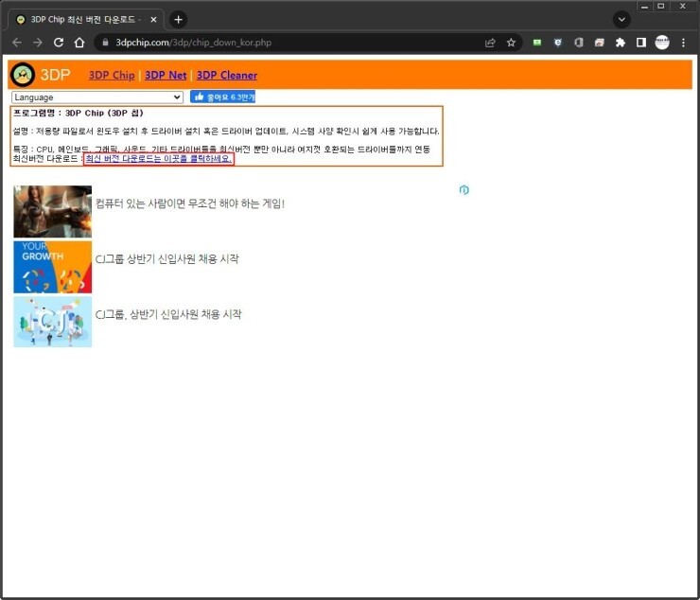Open the YOUR GROWTH ad thumbnail
This screenshot has width=700, height=600.
click(x=53, y=267)
